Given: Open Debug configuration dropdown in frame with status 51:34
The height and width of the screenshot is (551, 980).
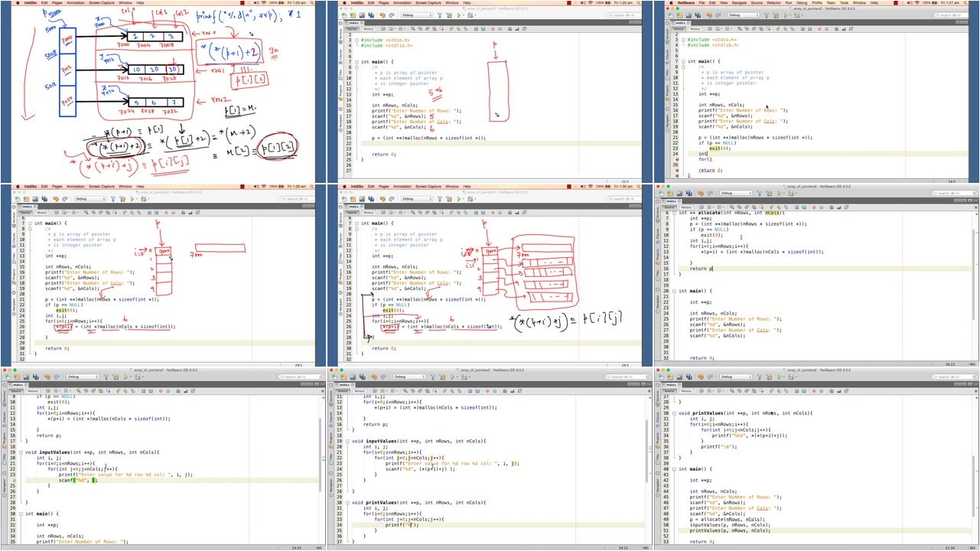Looking at the screenshot, I should 736,377.
